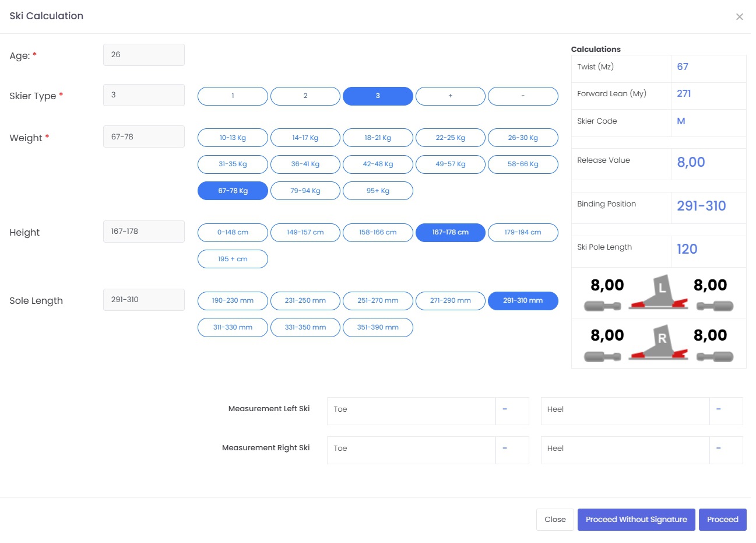Select skier type plus option

click(450, 96)
